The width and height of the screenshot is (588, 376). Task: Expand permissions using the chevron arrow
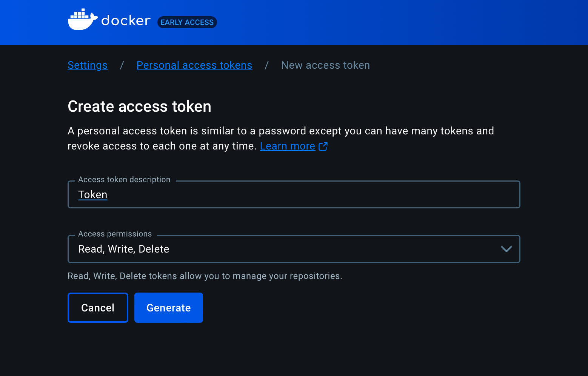[506, 249]
